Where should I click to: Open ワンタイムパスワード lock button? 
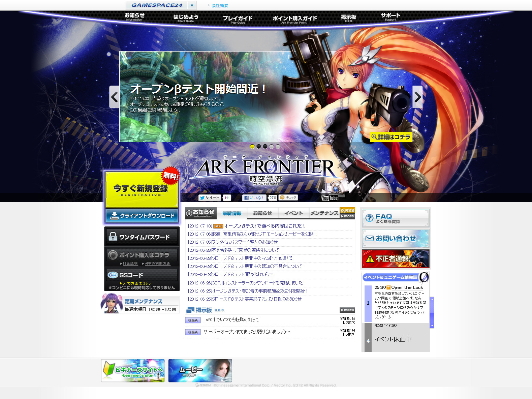142,237
